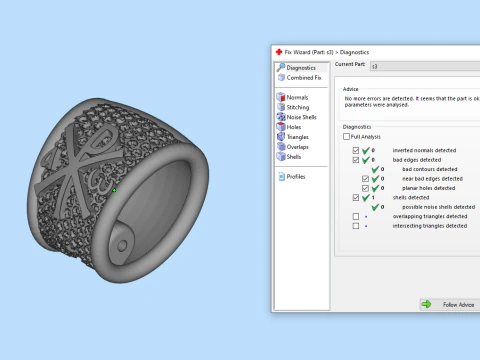Click green checkmark beside bad contours detected
The image size is (480, 360).
point(375,169)
